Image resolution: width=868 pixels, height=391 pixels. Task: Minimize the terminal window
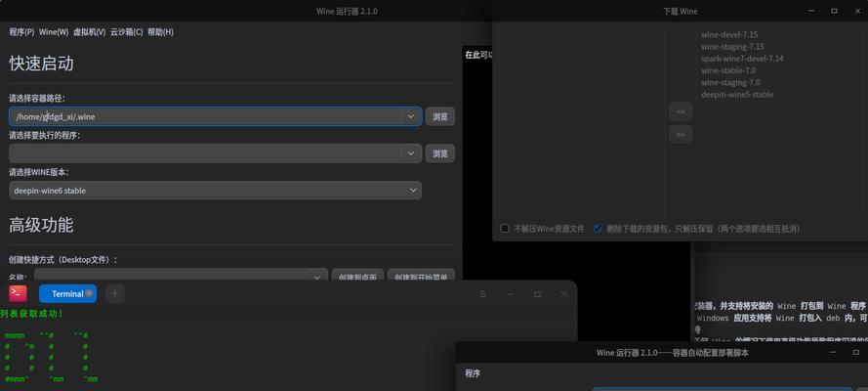point(511,294)
